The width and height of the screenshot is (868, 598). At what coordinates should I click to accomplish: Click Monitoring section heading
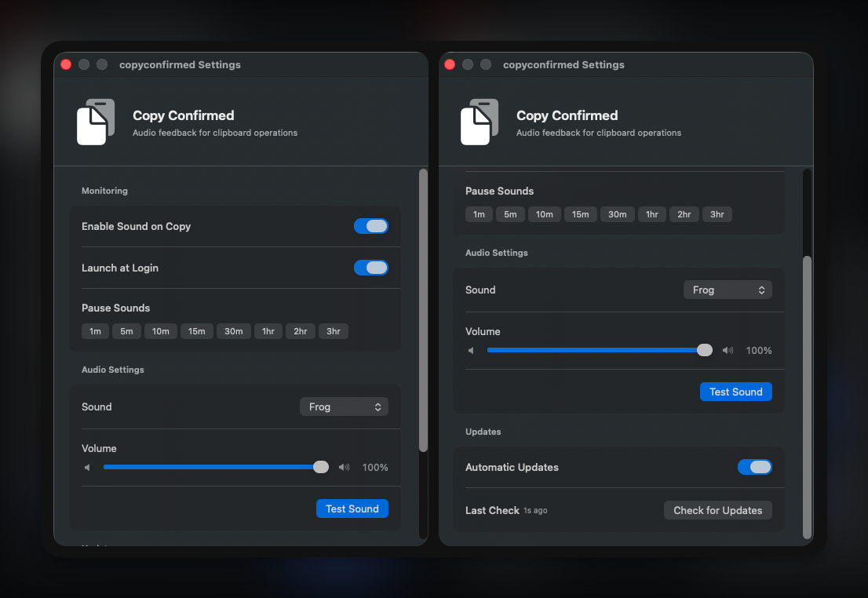coord(104,191)
